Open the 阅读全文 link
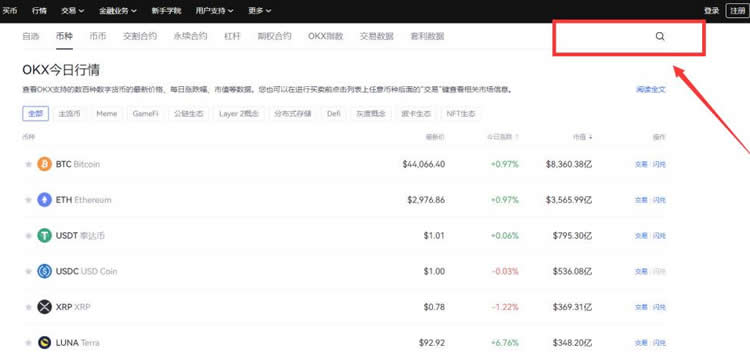Viewport: 750px width, 360px height. point(651,89)
